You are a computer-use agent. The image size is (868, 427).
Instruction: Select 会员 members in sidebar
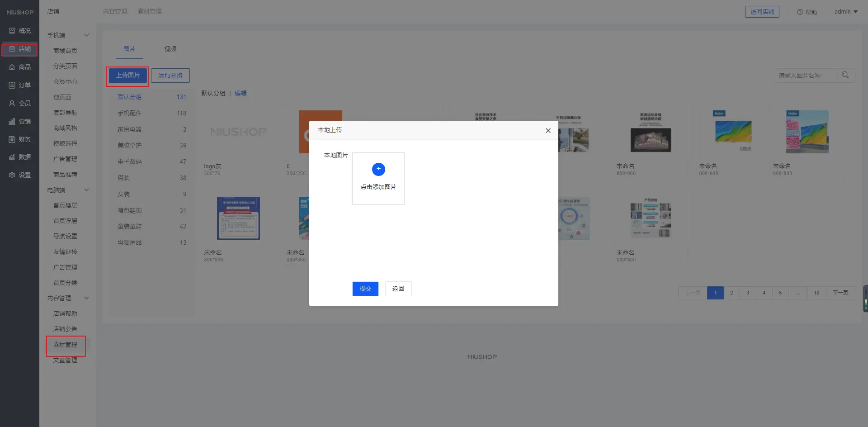click(x=20, y=103)
